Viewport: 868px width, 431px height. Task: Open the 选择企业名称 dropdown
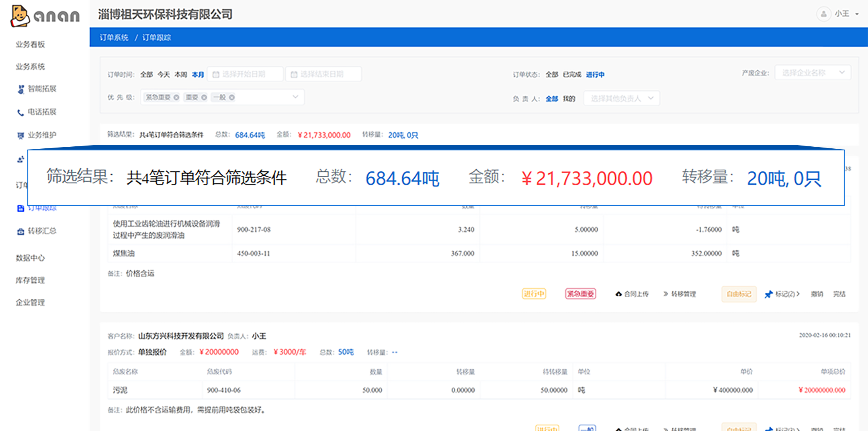click(x=813, y=73)
